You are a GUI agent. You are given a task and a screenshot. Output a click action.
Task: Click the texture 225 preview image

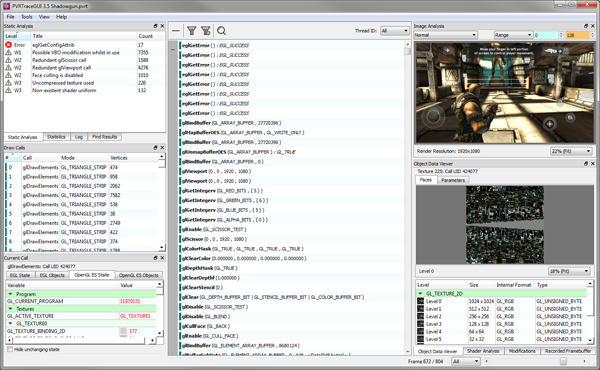click(x=505, y=225)
